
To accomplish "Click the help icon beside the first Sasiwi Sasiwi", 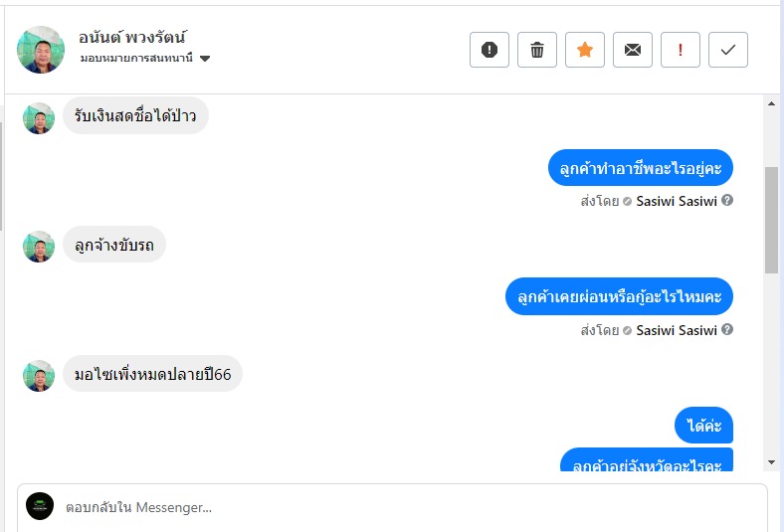I will [x=727, y=201].
